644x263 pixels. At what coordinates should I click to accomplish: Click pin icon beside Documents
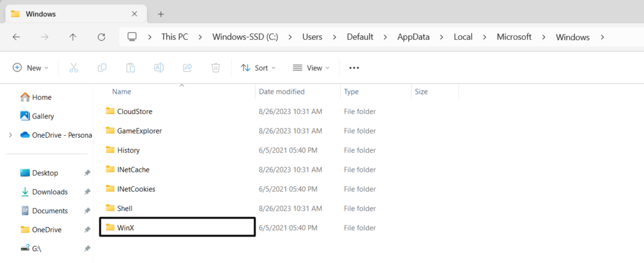click(87, 211)
